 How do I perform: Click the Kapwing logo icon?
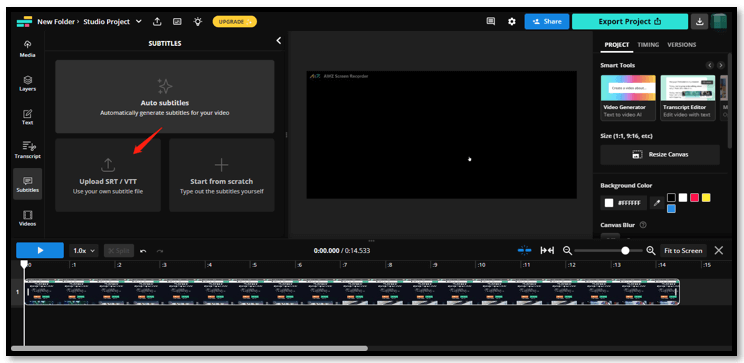pos(24,21)
